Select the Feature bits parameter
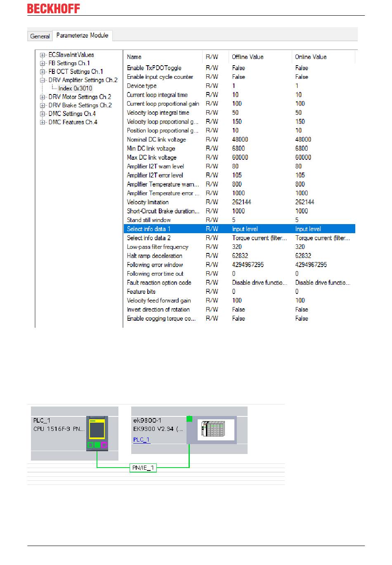This screenshot has width=392, height=565. pos(239,292)
